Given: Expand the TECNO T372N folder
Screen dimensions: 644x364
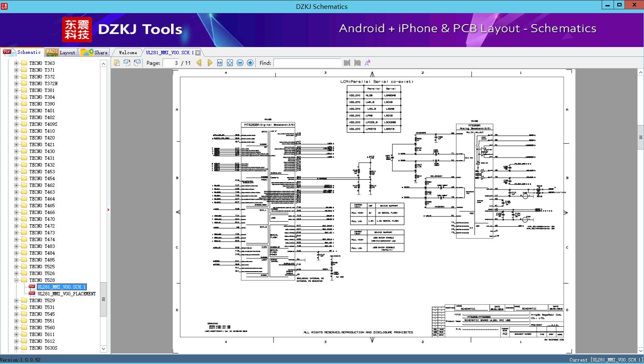Looking at the screenshot, I should coord(17,83).
